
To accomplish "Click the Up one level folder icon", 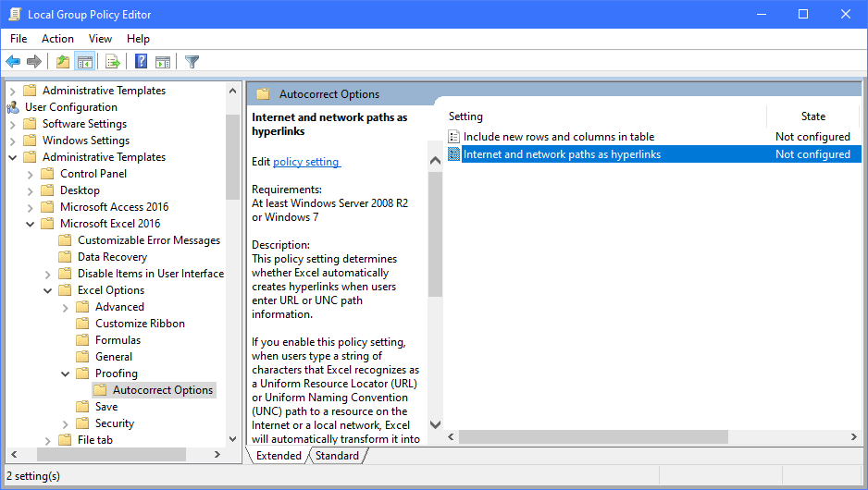I will tap(63, 61).
